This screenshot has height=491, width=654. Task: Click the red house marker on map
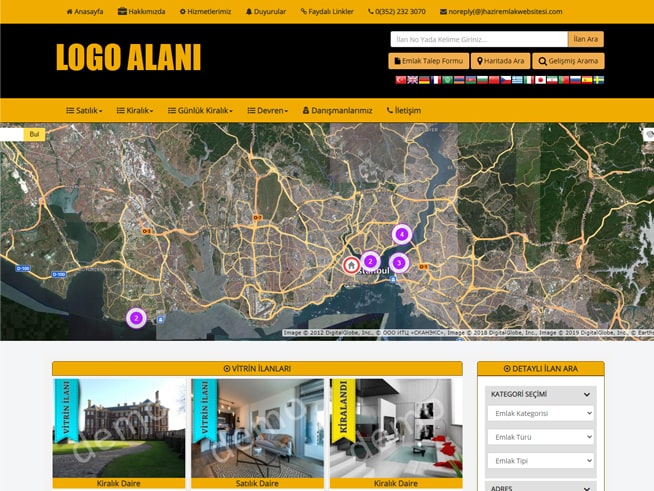click(351, 265)
